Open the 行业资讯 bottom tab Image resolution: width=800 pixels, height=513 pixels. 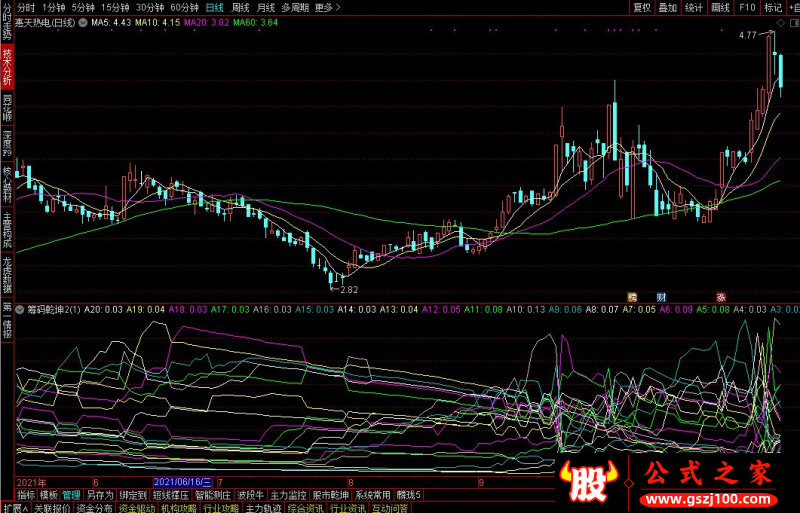[x=347, y=508]
